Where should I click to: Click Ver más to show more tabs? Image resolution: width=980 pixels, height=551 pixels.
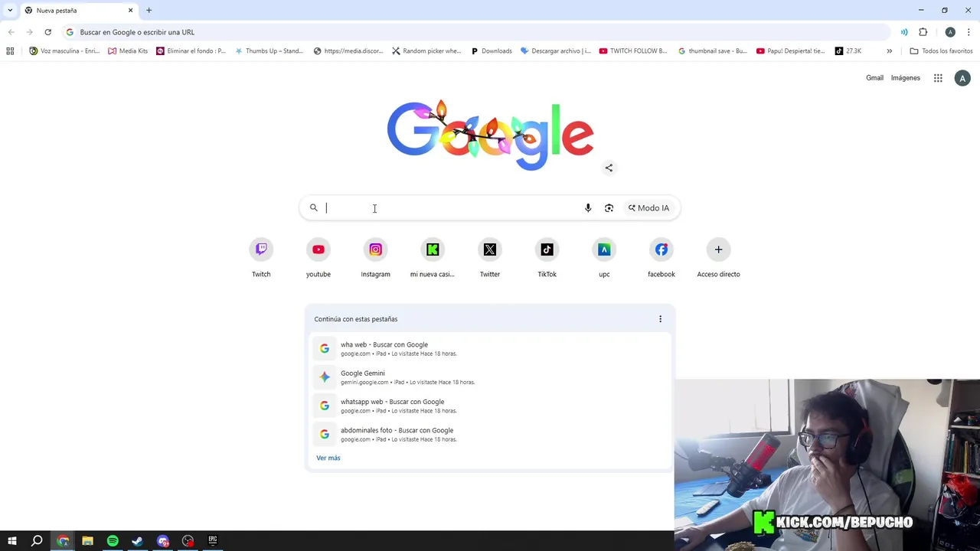pos(328,458)
